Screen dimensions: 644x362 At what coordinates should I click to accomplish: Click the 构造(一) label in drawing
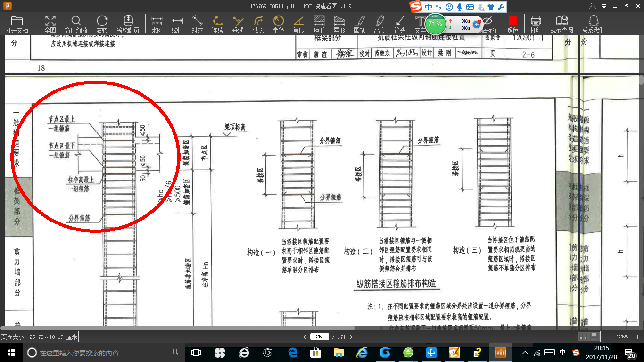pos(261,252)
